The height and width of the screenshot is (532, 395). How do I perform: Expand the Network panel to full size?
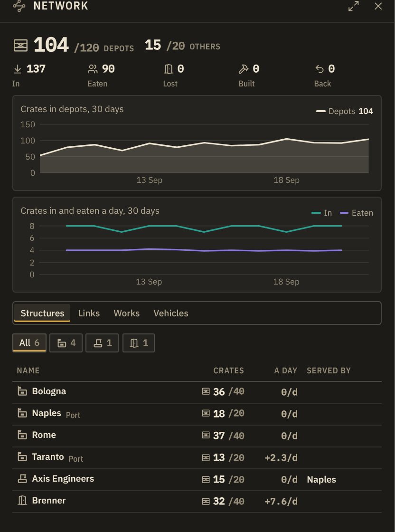pyautogui.click(x=354, y=6)
